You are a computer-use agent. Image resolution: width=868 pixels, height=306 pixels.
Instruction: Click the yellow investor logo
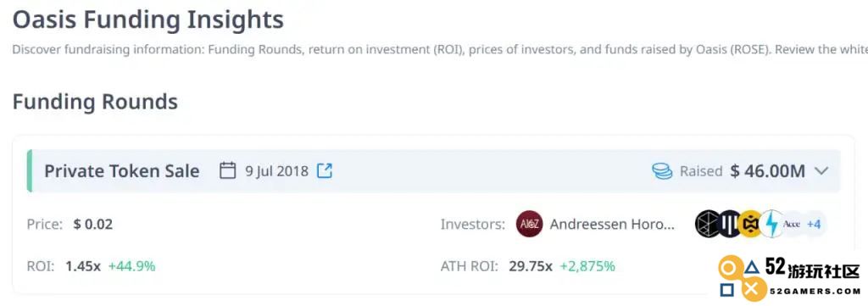751,224
